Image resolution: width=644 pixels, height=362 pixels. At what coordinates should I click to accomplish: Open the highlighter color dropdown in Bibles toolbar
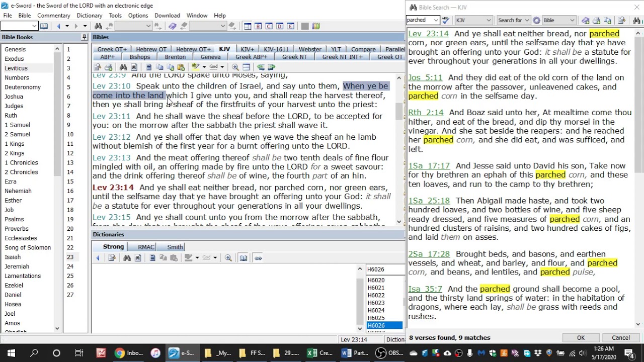(204, 67)
